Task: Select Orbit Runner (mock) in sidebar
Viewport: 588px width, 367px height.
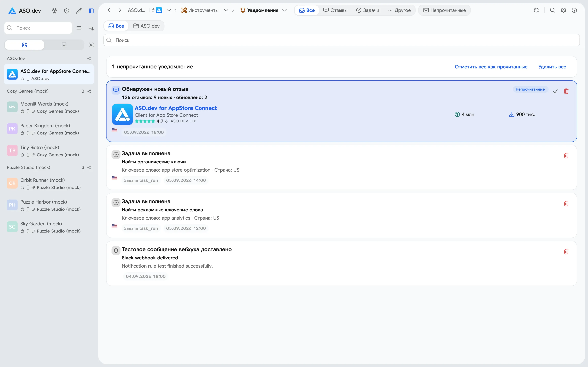Action: pos(49,183)
